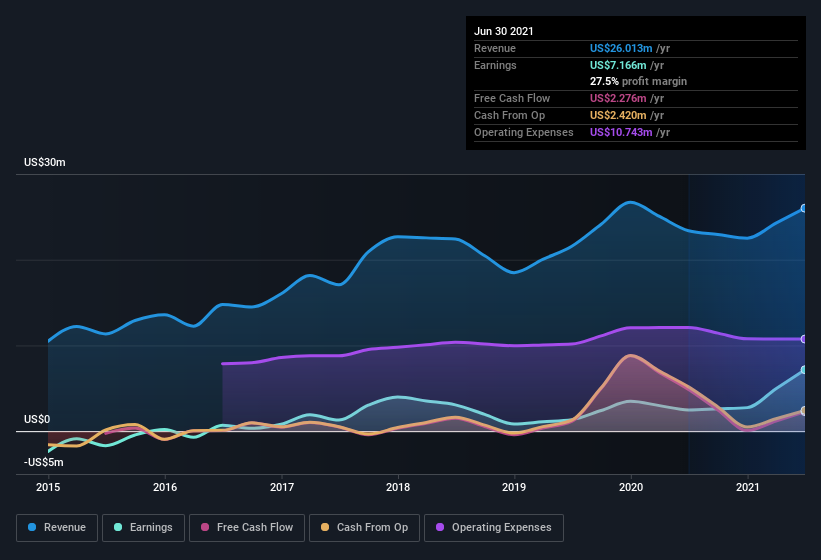Click the blue Revenue line endpoint marker
Screen dimensions: 821x560
[x=804, y=209]
